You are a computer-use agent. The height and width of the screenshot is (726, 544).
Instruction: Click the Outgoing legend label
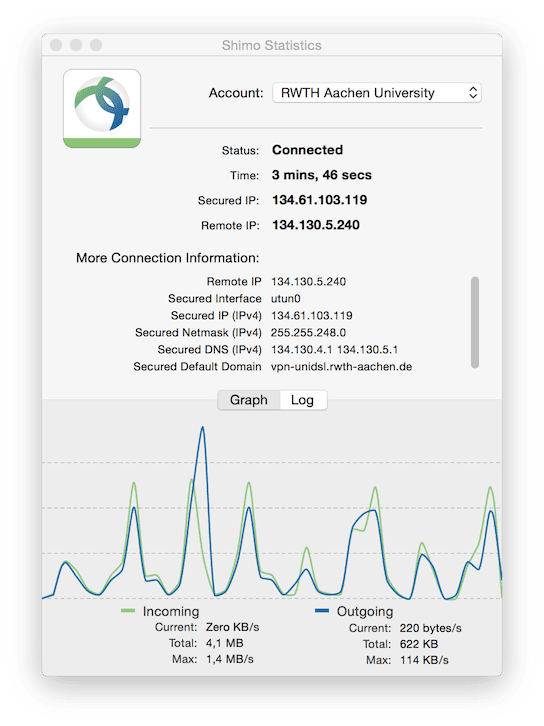pos(365,612)
